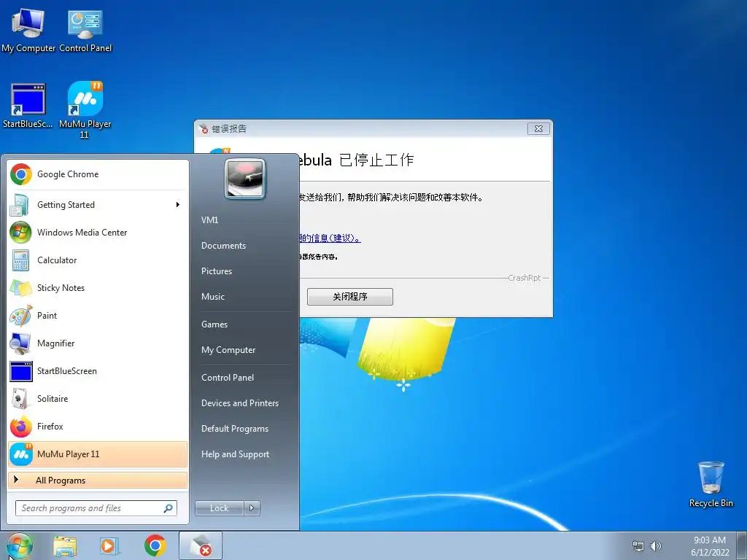Click the Search programs and files box
747x560 pixels.
click(96, 508)
